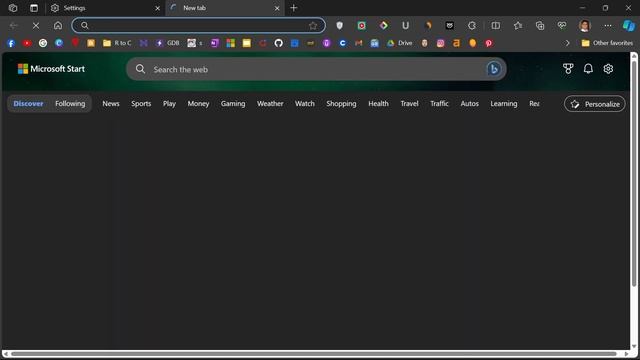Open the Gmail favorite in bookmarks bar
The height and width of the screenshot is (360, 640).
pos(358,43)
